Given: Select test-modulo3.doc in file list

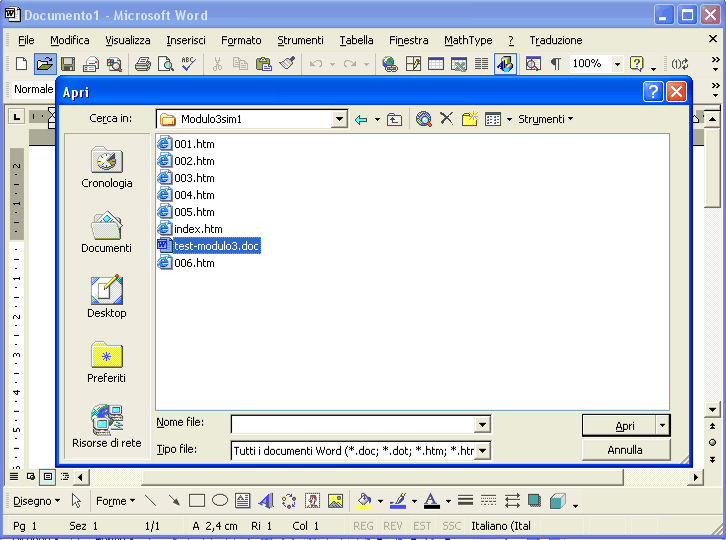Looking at the screenshot, I should click(x=209, y=245).
